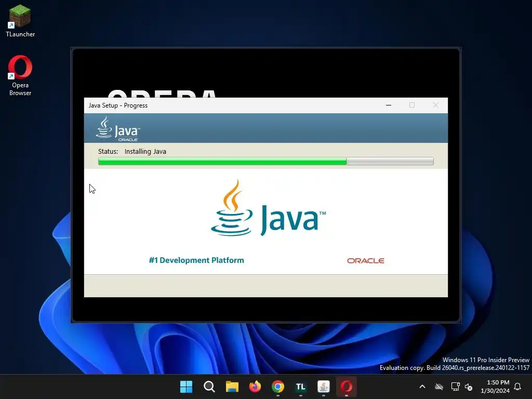Open OneDrive tray icon
Image resolution: width=532 pixels, height=399 pixels.
point(439,387)
